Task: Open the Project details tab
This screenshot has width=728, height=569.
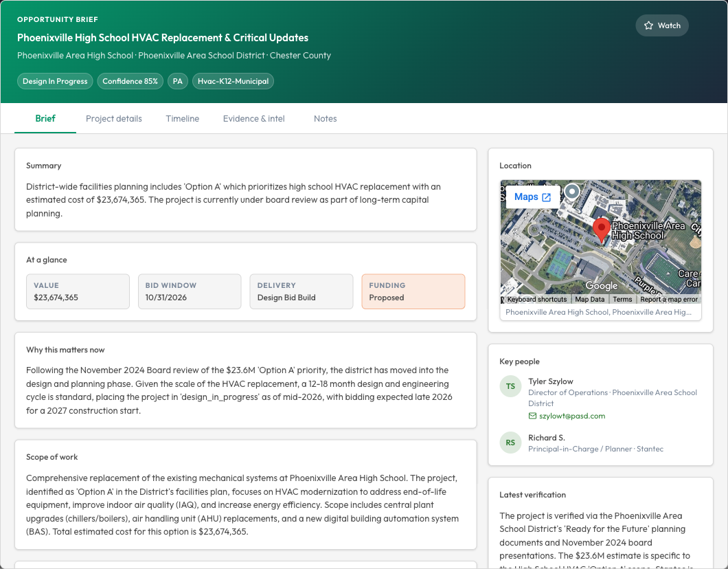Action: [114, 118]
